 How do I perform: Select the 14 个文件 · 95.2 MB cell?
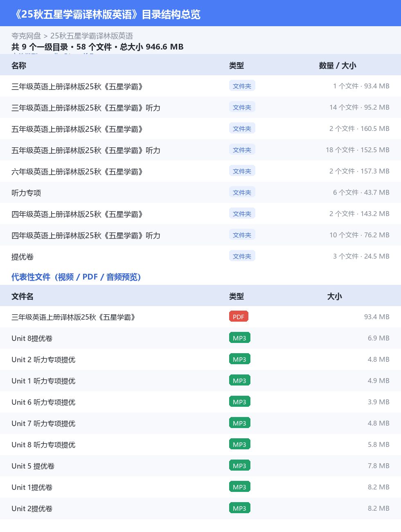359,107
